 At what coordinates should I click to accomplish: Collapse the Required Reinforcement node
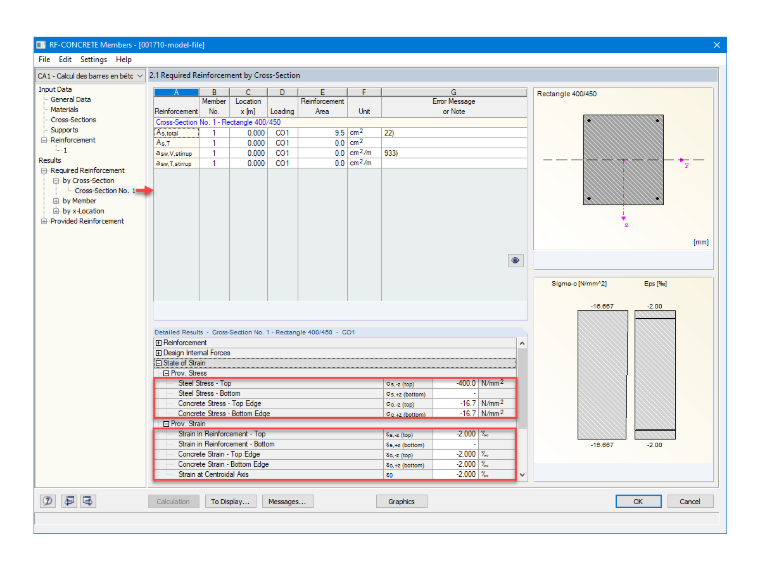44,171
